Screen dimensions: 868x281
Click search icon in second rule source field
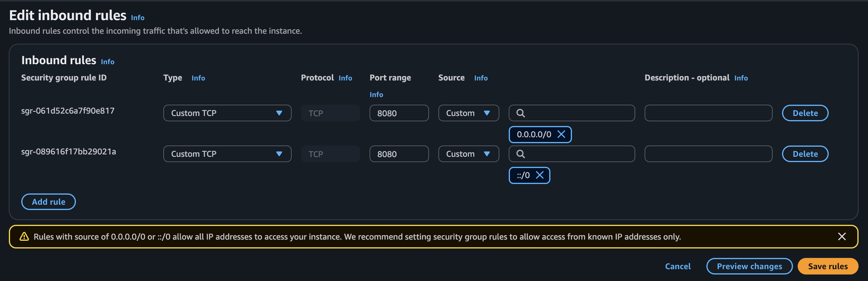[521, 154]
